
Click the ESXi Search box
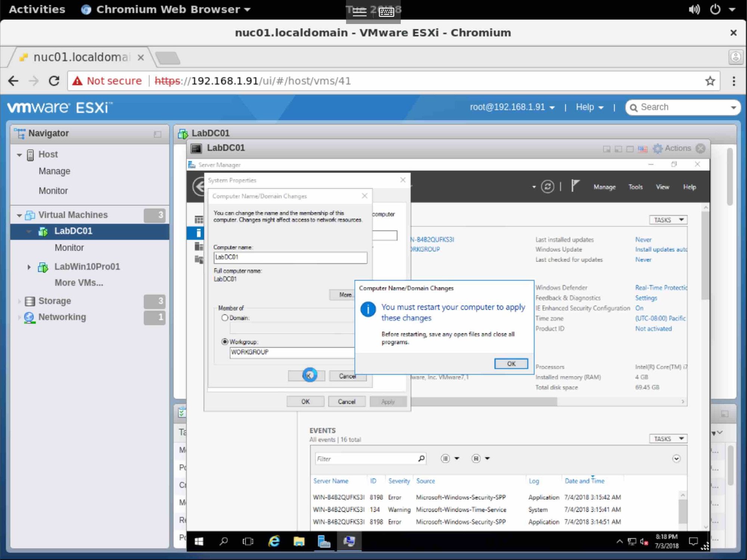point(683,108)
